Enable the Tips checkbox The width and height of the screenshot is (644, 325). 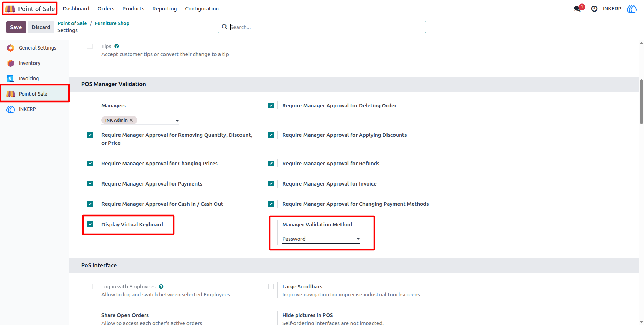coord(90,46)
